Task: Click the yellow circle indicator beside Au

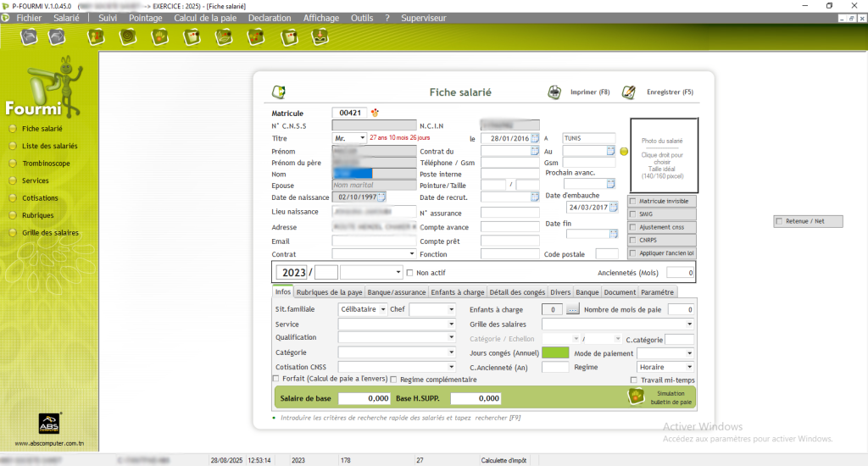Action: [624, 152]
